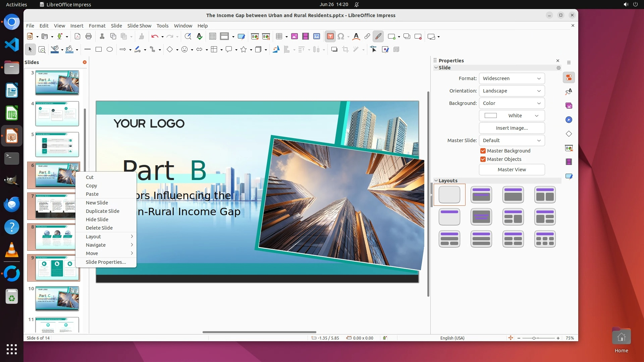Open the Format Widescreen dropdown
The height and width of the screenshot is (362, 644).
point(512,78)
